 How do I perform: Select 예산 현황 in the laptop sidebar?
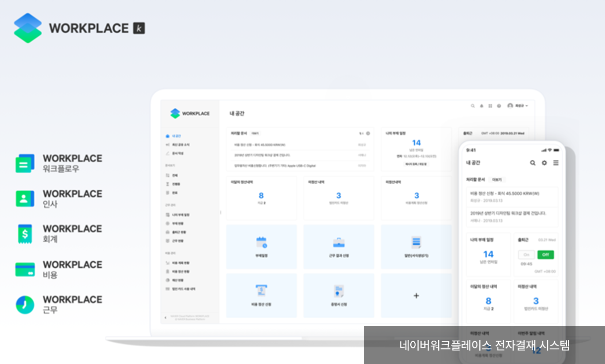[175, 280]
